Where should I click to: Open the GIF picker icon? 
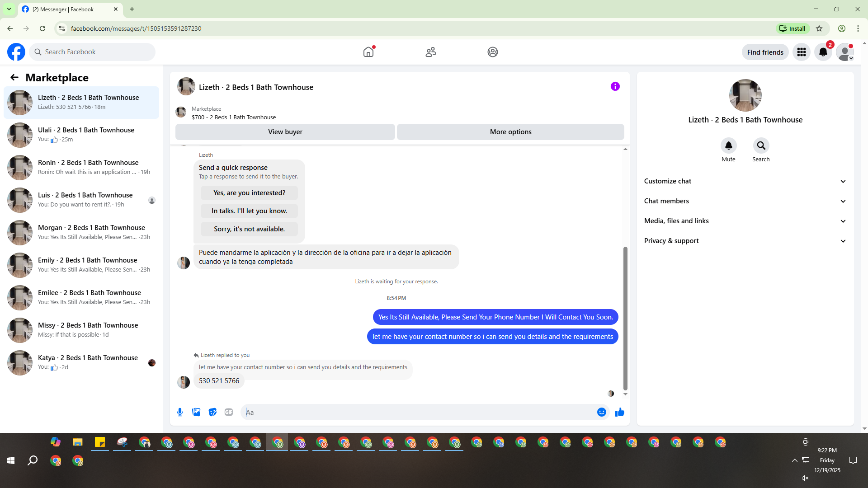tap(229, 412)
